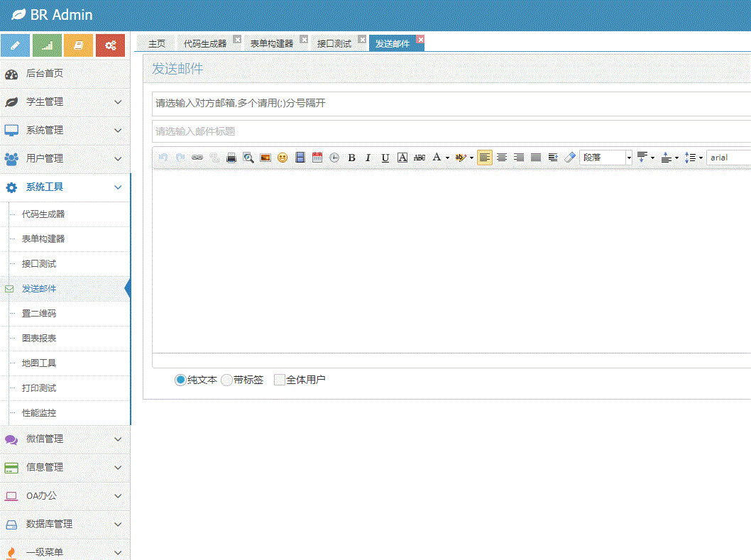Select the 纯文本 radio option
751x560 pixels.
click(180, 380)
